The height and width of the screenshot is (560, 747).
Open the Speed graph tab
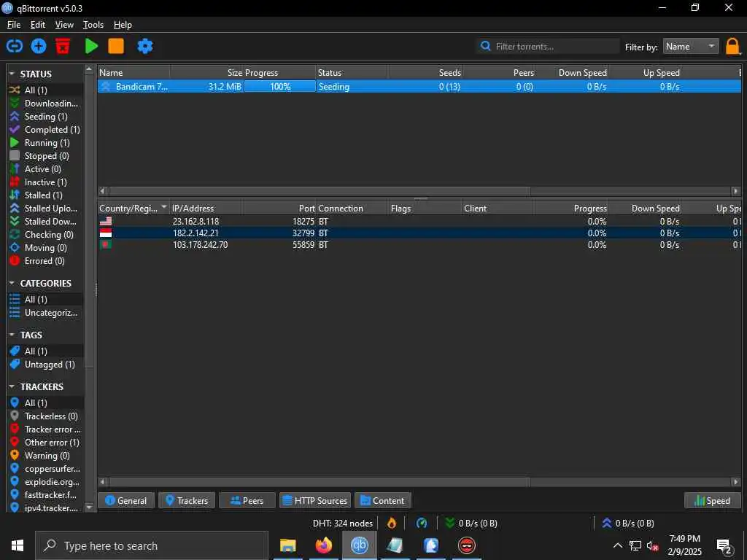tap(713, 500)
